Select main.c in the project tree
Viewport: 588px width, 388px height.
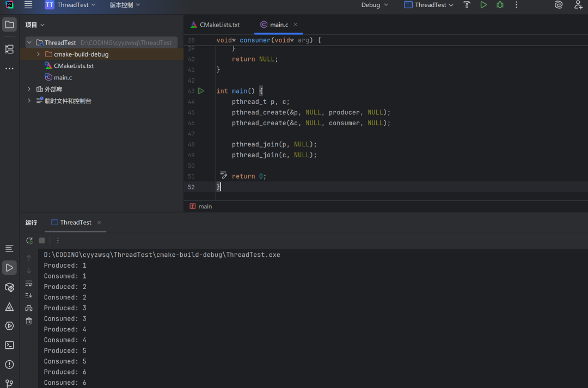point(58,78)
